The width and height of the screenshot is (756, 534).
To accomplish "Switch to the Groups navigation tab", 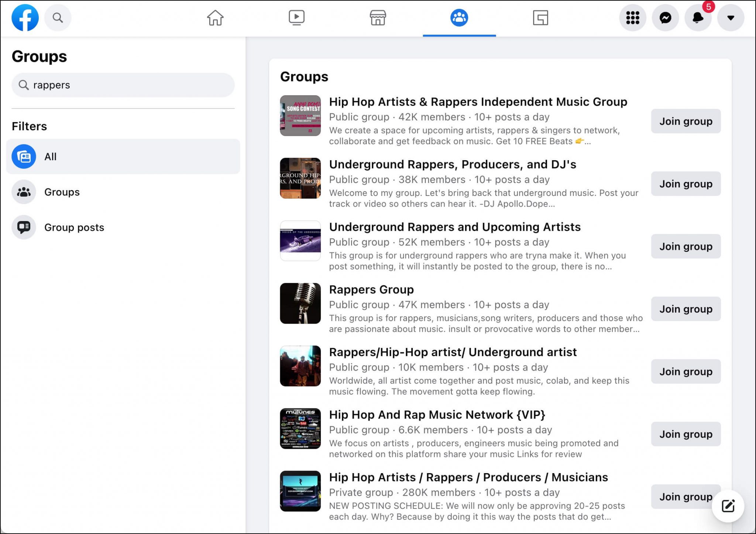I will coord(460,17).
